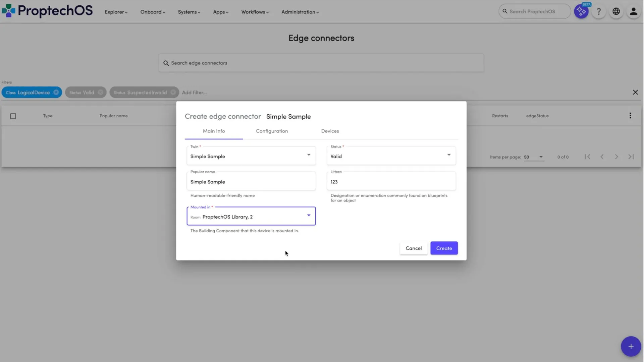The height and width of the screenshot is (362, 644).
Task: Expand the Mounted in dropdown
Action: point(309,216)
